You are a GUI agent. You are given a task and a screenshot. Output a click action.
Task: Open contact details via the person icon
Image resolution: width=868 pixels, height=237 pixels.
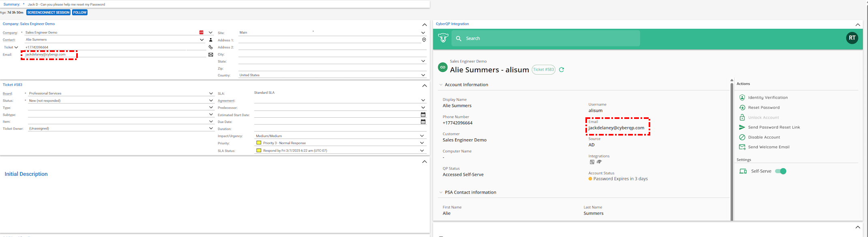pos(210,40)
